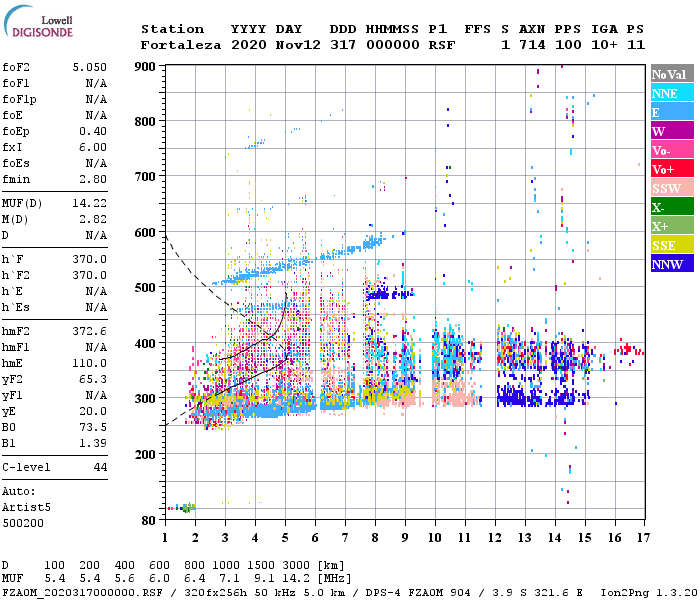This screenshot has height=600, width=700.
Task: Pick the Vo- pink legend swatch
Action: [x=672, y=150]
